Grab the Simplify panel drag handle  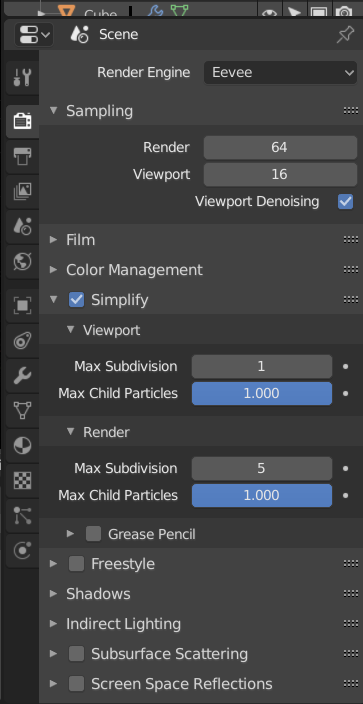(351, 299)
